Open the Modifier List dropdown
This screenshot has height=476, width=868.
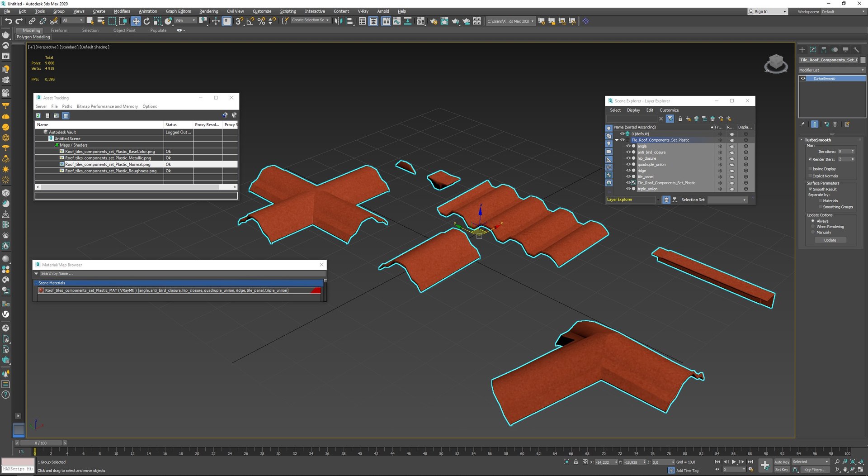point(831,70)
